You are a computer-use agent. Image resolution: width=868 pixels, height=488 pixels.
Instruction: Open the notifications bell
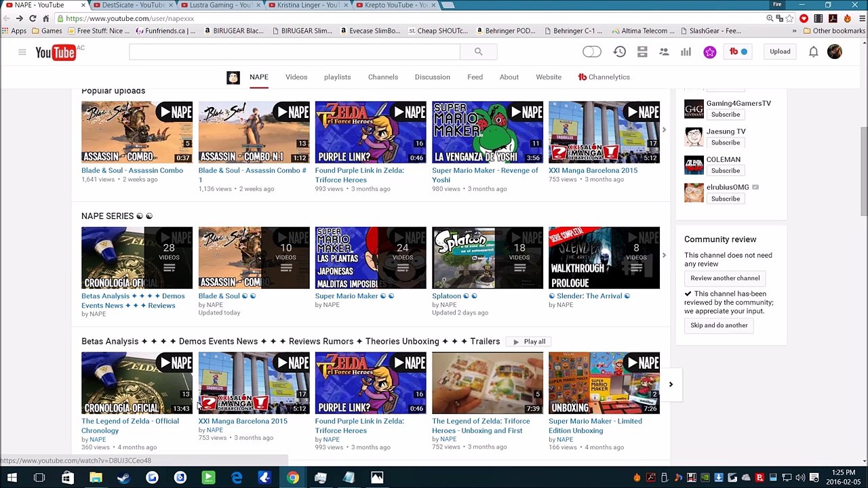point(813,52)
